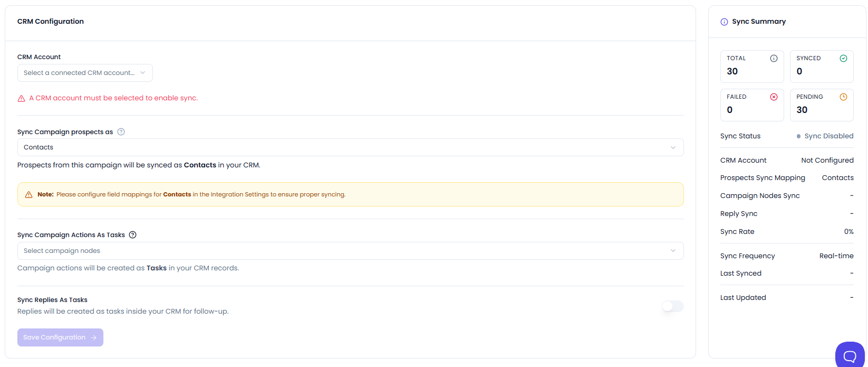868x367 pixels.
Task: Click 'A CRM account must be selected' error text
Action: click(x=113, y=98)
